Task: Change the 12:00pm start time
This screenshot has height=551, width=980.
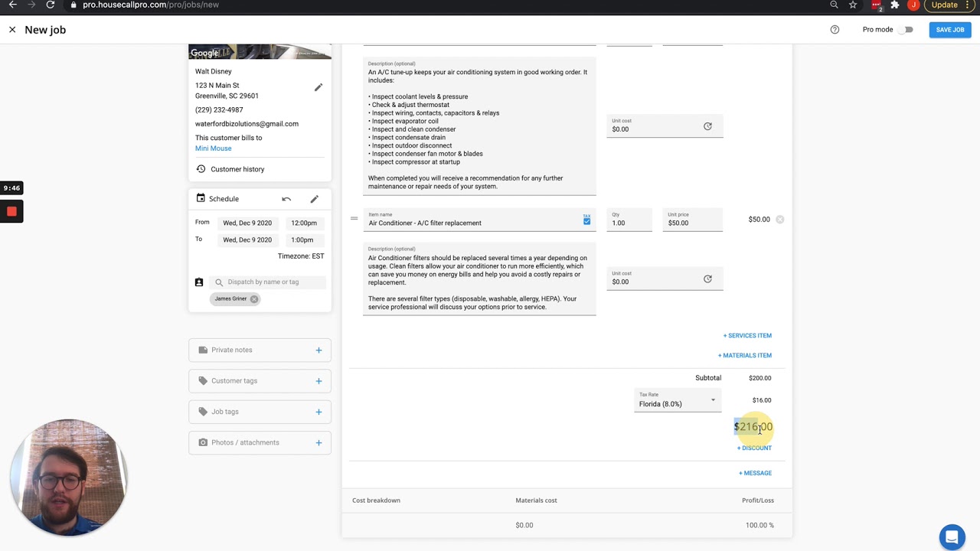Action: click(x=304, y=223)
